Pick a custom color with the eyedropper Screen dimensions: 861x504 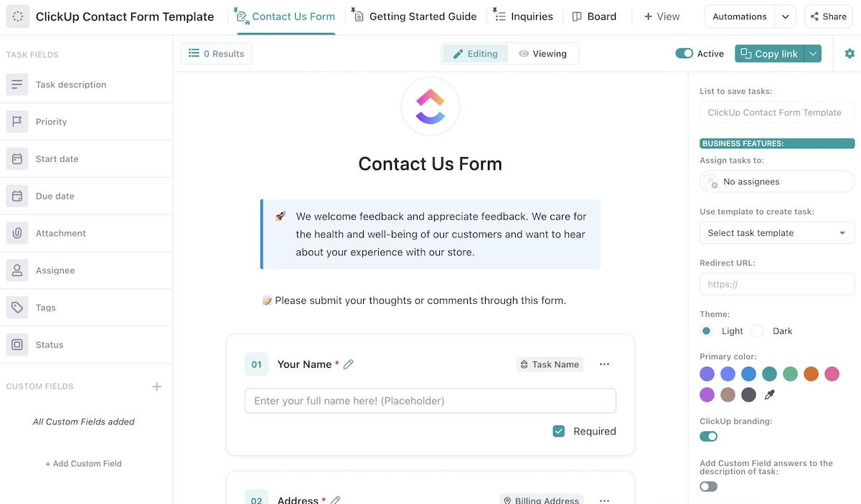click(770, 394)
